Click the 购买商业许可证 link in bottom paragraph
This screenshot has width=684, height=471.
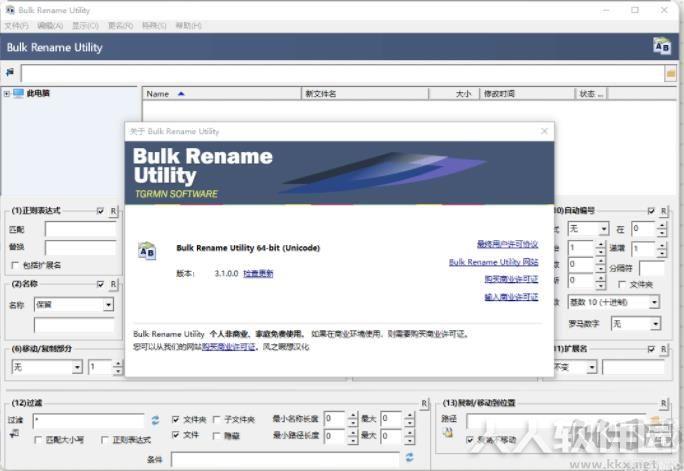click(x=229, y=347)
